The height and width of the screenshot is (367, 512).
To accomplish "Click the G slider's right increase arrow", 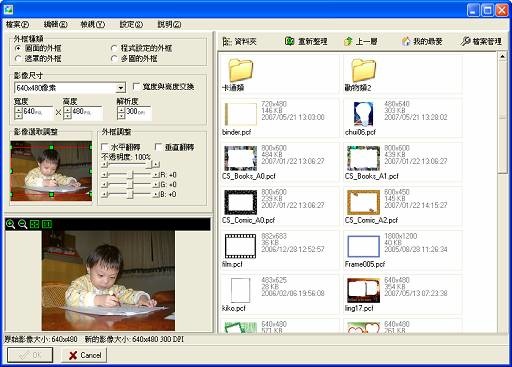I will [156, 184].
